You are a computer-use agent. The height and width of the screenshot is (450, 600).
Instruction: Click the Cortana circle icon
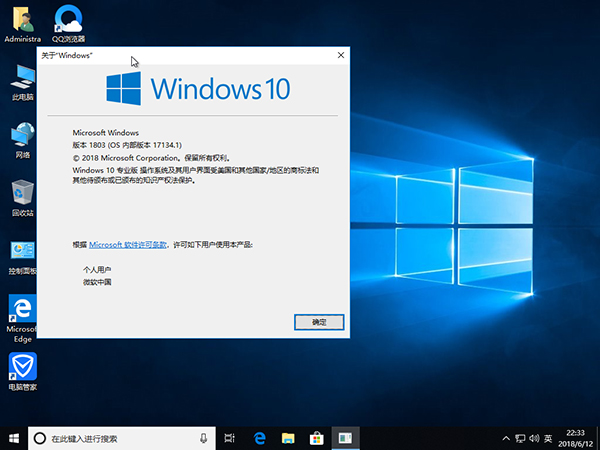click(x=40, y=438)
